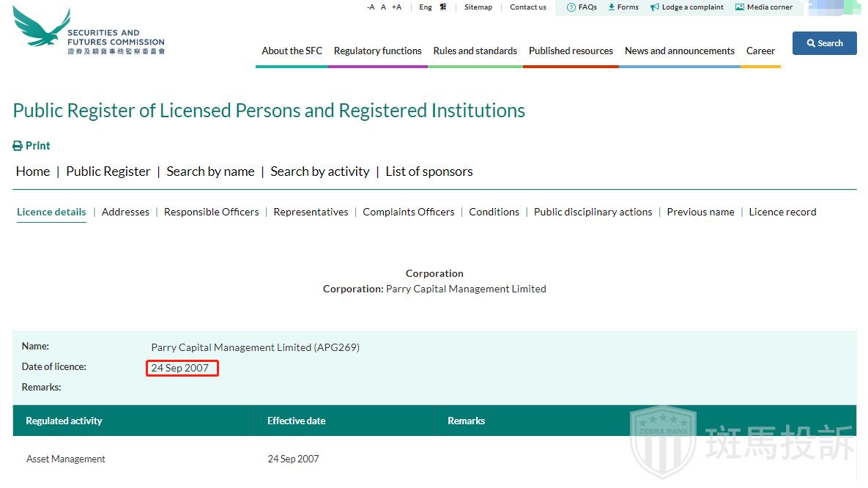The width and height of the screenshot is (868, 488).
Task: Switch language to Traditional Chinese 繁
Action: 443,7
